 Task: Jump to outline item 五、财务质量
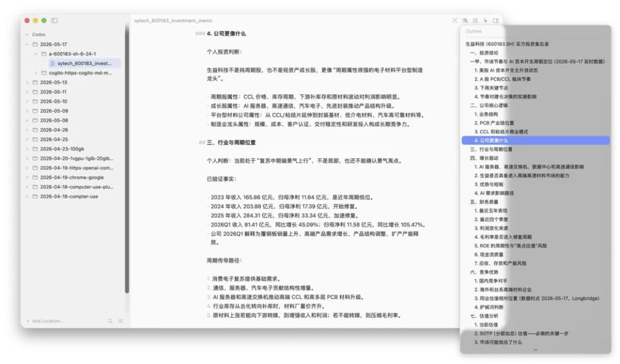click(484, 202)
